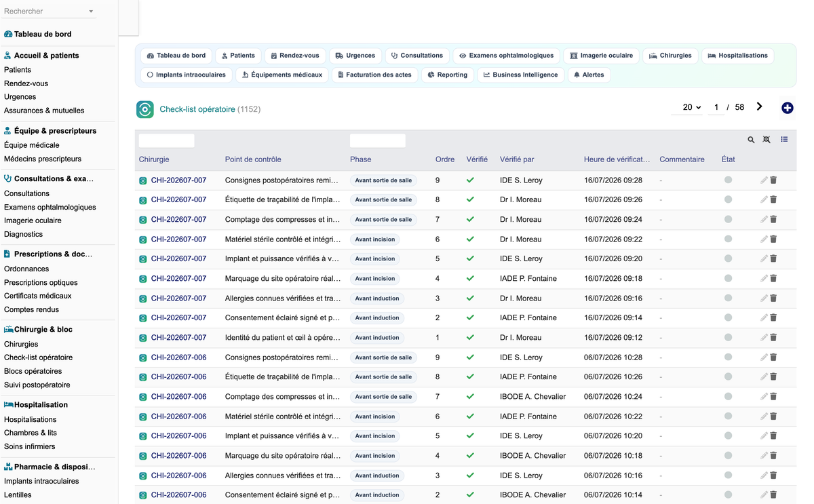
Task: Edit the row verified at 16/07/2026 09:22
Action: (764, 239)
